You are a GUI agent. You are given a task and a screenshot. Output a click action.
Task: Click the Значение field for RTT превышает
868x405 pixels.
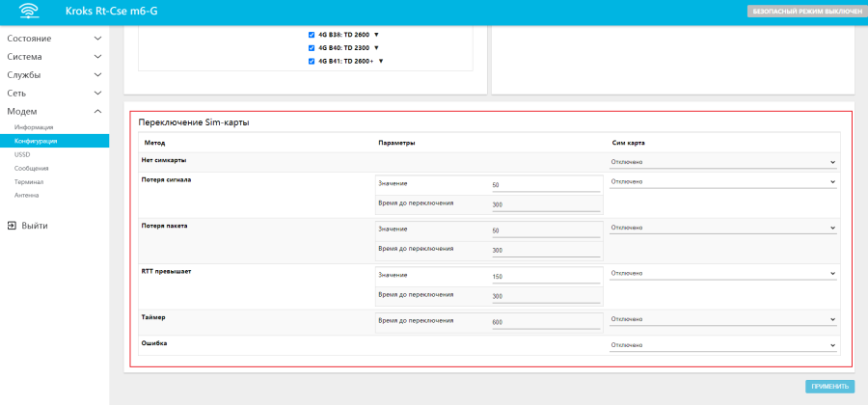pyautogui.click(x=545, y=277)
